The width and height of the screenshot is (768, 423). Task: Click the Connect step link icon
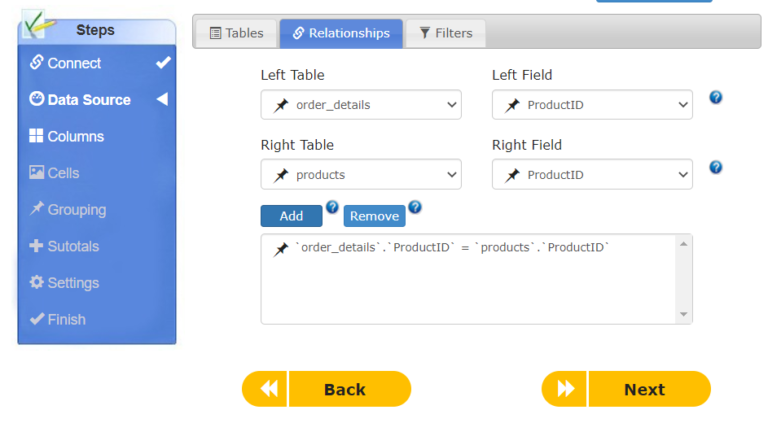36,62
